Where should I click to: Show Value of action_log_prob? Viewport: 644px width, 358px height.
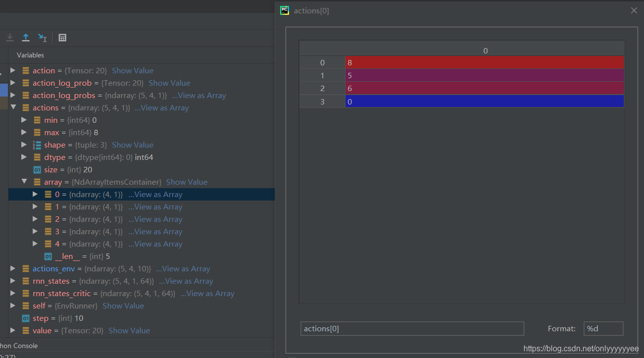[x=170, y=83]
